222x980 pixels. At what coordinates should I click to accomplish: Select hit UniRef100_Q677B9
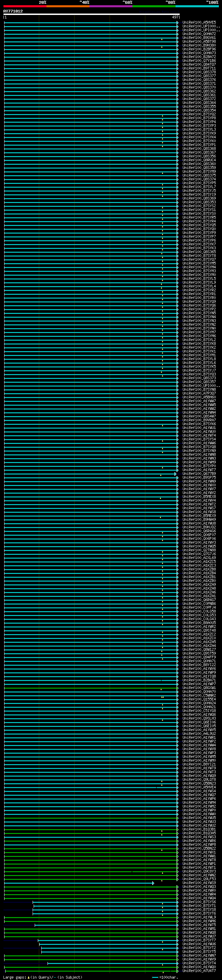tap(199, 473)
